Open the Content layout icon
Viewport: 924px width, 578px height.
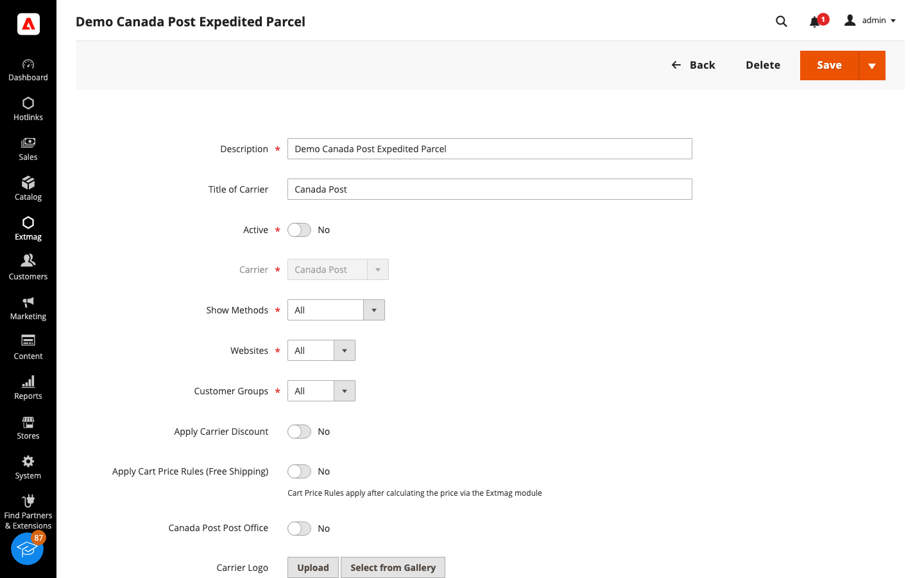click(28, 340)
